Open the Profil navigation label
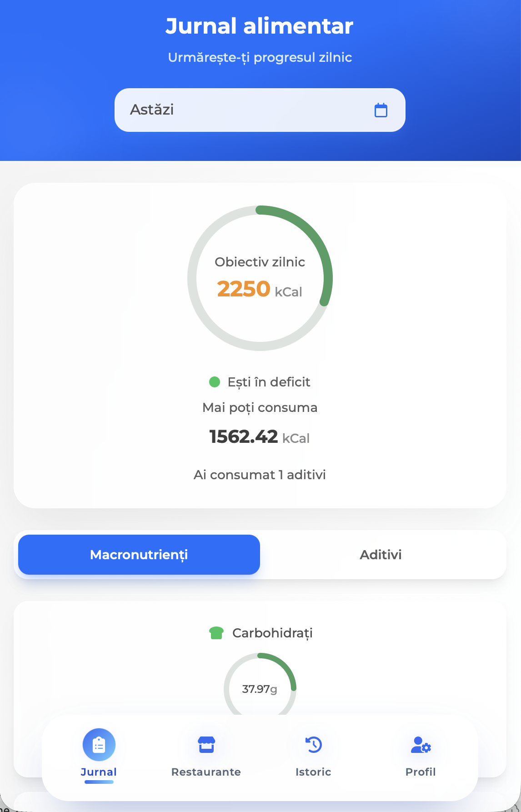The height and width of the screenshot is (812, 521). point(421,772)
